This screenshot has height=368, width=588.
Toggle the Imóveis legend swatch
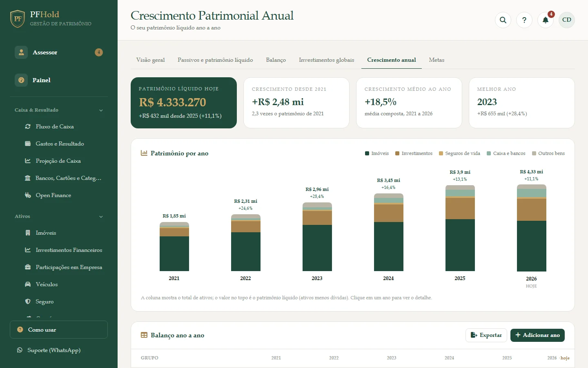click(x=367, y=153)
